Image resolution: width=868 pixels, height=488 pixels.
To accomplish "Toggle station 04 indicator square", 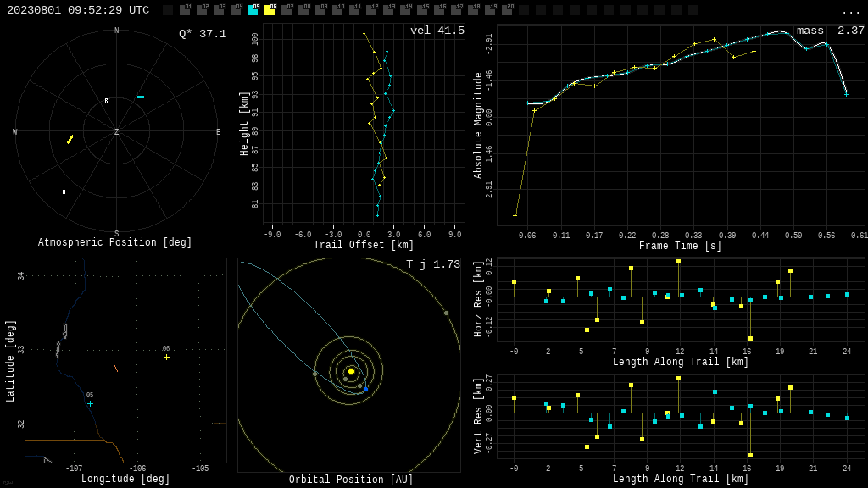I will pos(236,10).
